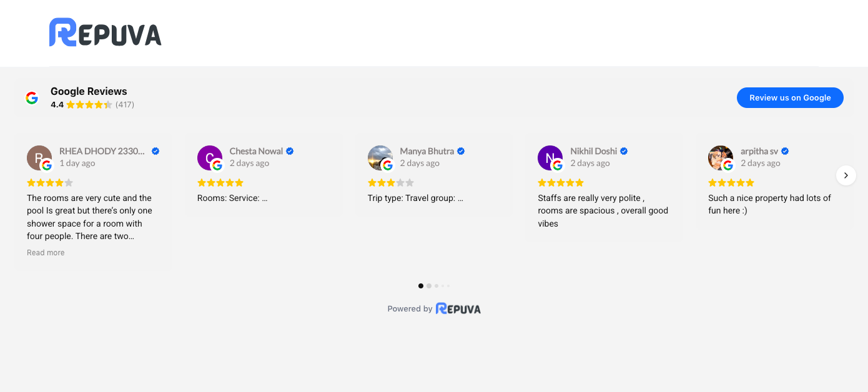
Task: Click Manya Bhutra's profile photo
Action: (380, 158)
